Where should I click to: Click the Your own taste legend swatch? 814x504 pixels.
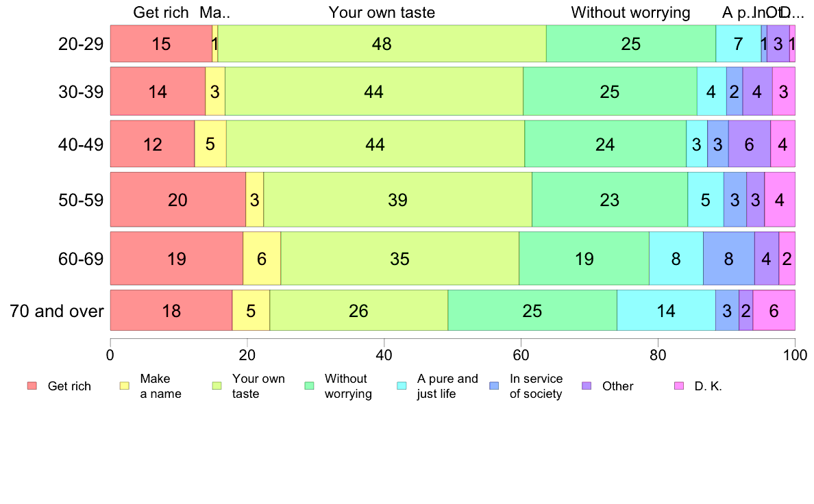pos(217,386)
